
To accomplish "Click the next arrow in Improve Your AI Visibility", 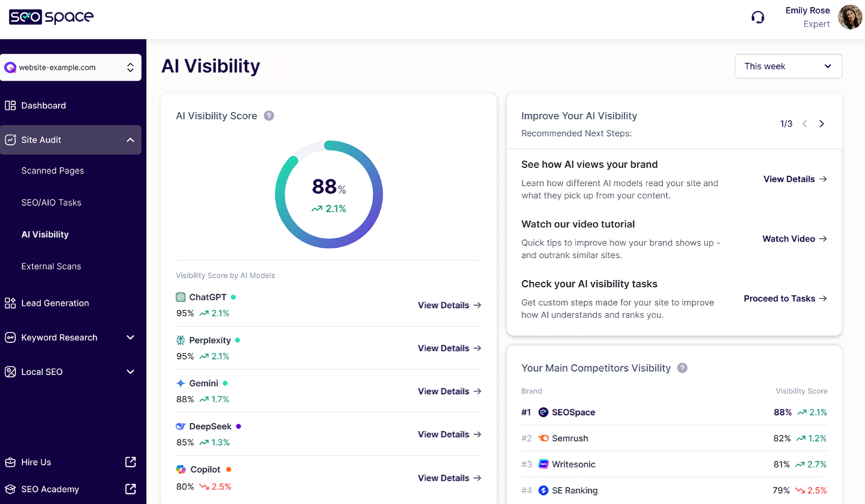I will pos(821,124).
